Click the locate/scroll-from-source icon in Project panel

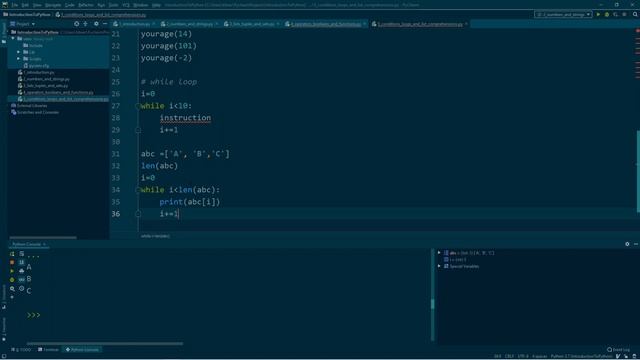(76, 24)
